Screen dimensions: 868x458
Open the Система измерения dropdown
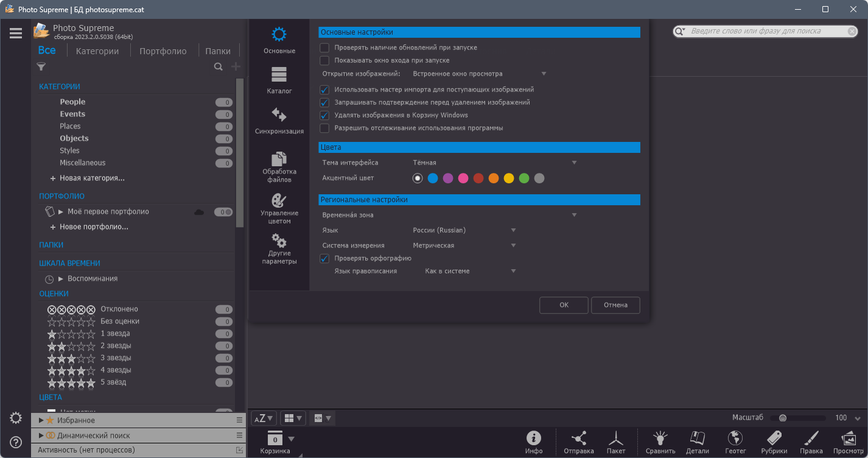(x=464, y=245)
